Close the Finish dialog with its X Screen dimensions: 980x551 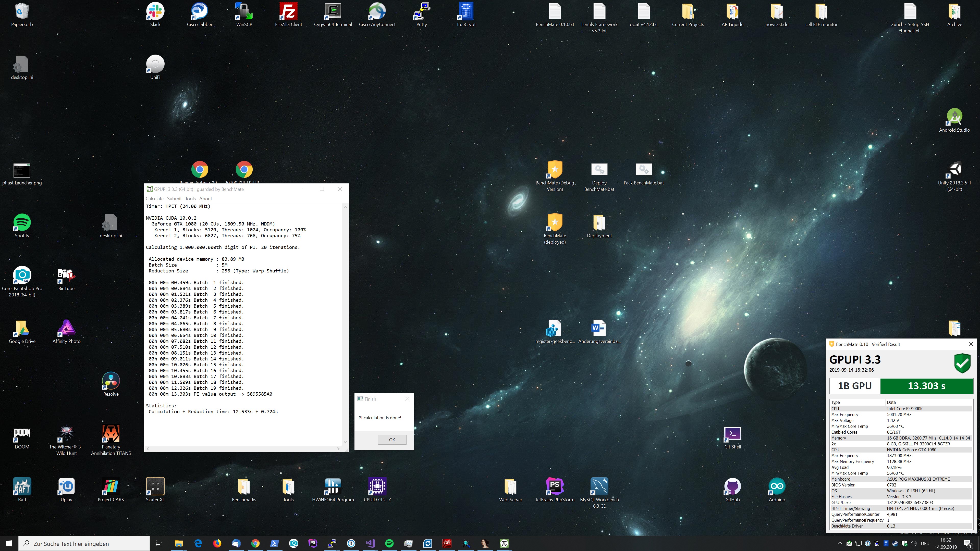pyautogui.click(x=408, y=399)
